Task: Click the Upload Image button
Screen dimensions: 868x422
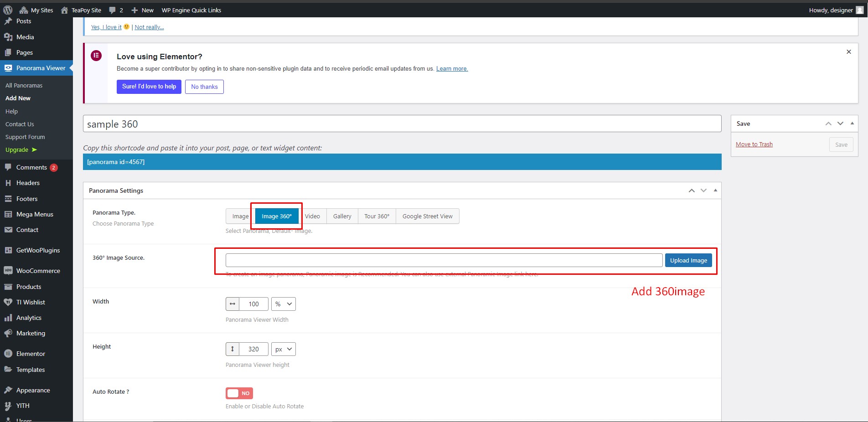Action: tap(688, 260)
